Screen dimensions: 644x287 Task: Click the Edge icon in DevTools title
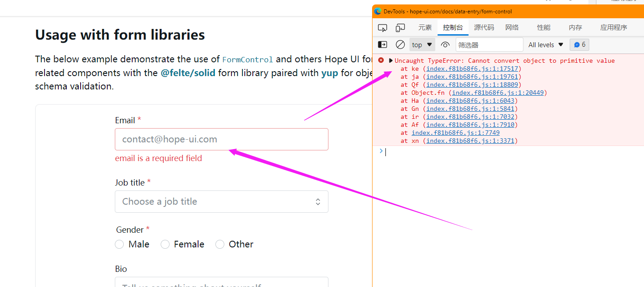click(377, 12)
